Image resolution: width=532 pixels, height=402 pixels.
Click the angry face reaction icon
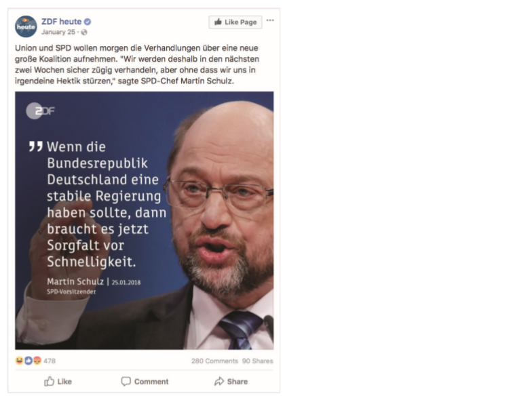(x=37, y=361)
